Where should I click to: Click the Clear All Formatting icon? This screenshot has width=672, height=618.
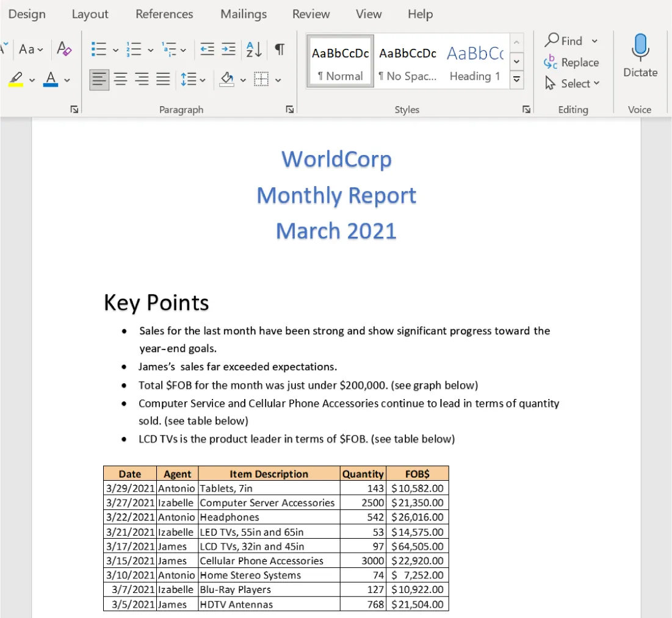click(63, 49)
